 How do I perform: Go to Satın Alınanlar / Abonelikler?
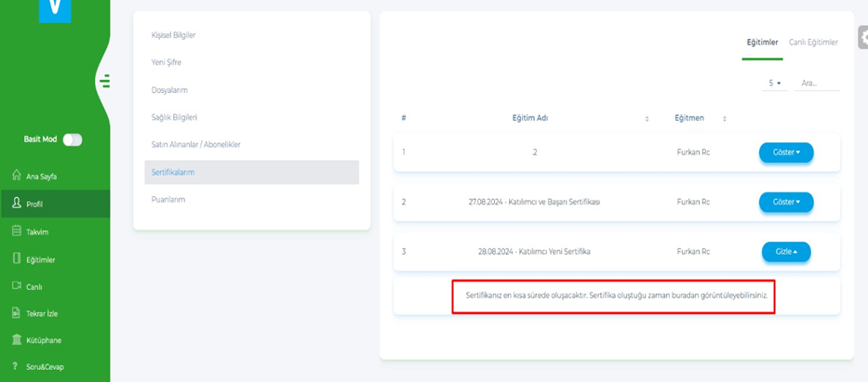tap(196, 145)
